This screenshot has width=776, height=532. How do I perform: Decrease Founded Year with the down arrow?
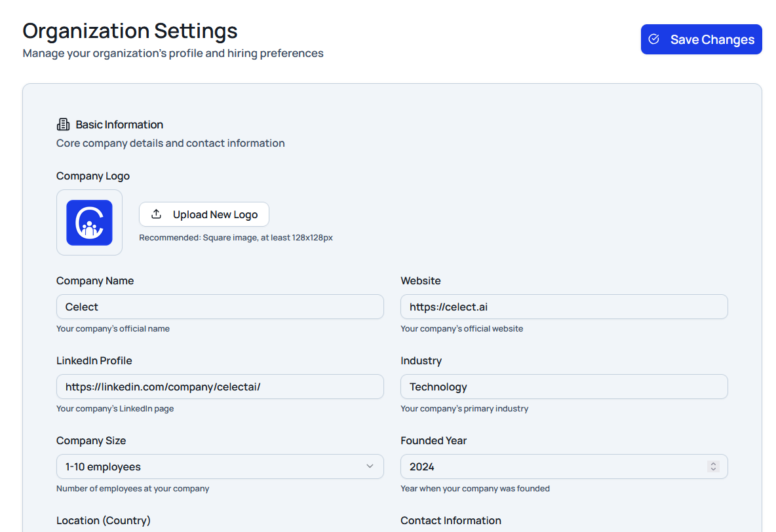713,470
